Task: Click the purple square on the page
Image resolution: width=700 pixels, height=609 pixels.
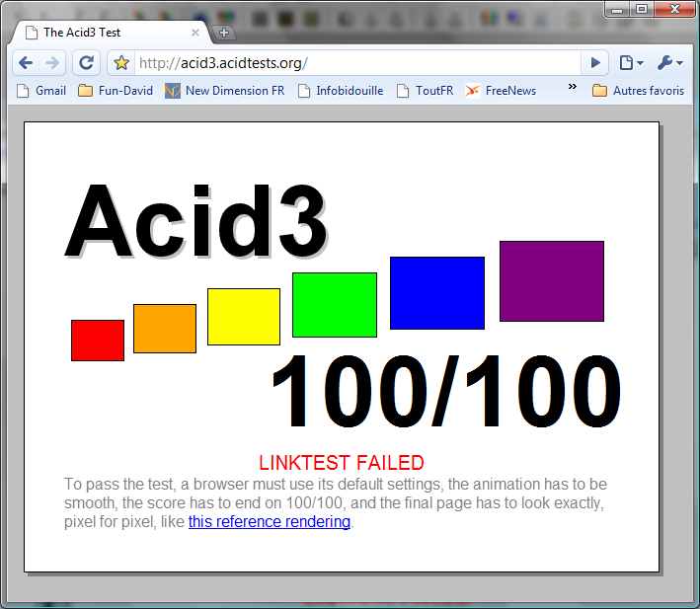Action: coord(551,281)
